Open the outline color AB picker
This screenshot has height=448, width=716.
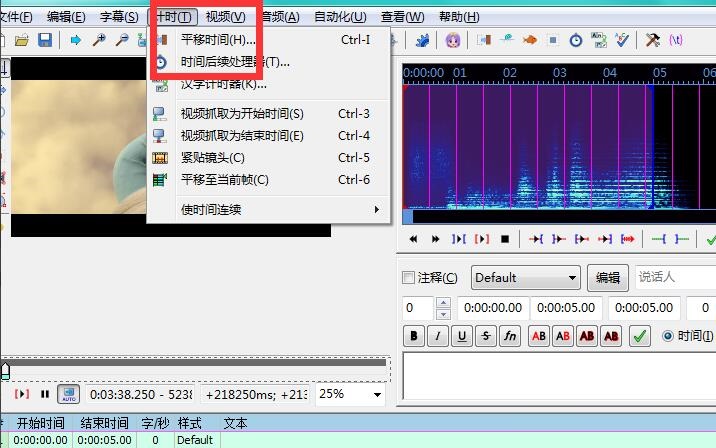[x=587, y=336]
